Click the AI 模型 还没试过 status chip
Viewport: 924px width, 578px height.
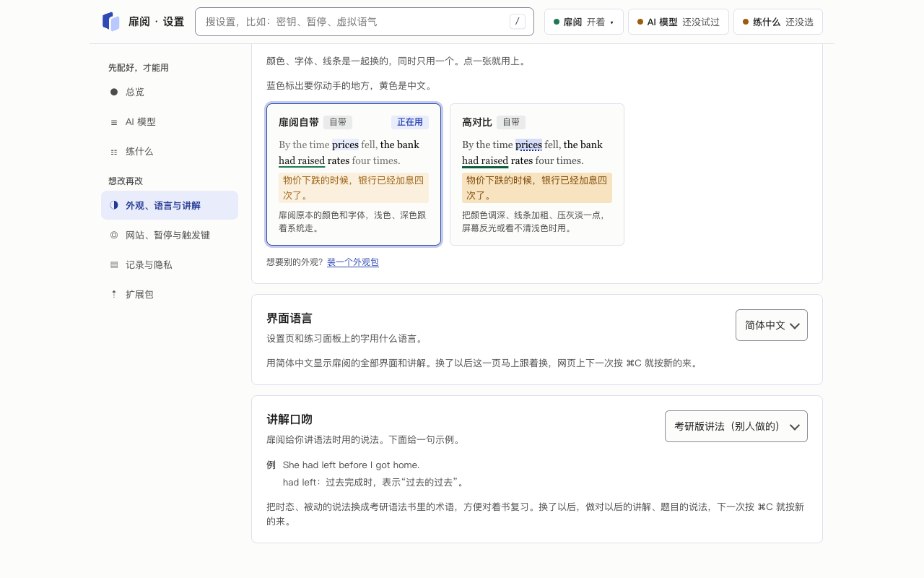click(679, 22)
